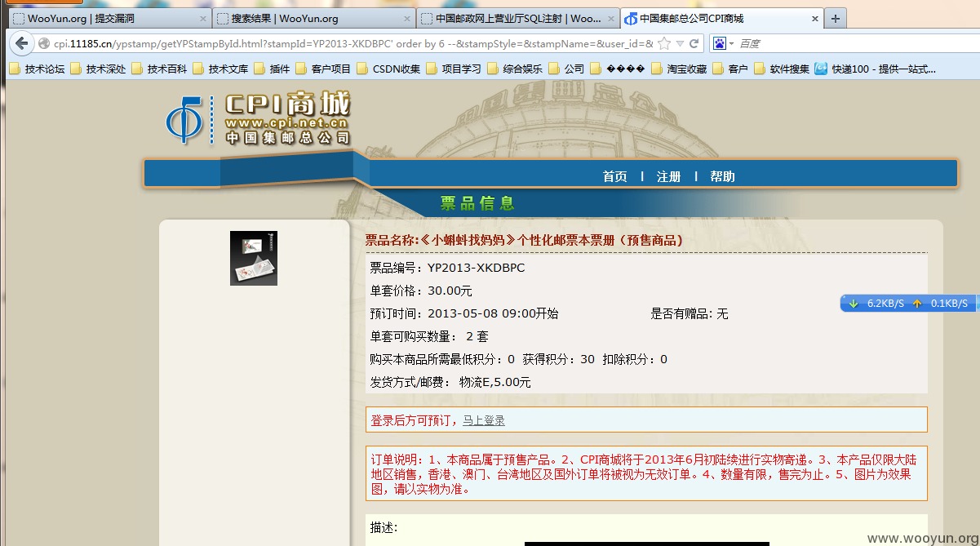Open the 快递100 bookmark

tap(876, 69)
